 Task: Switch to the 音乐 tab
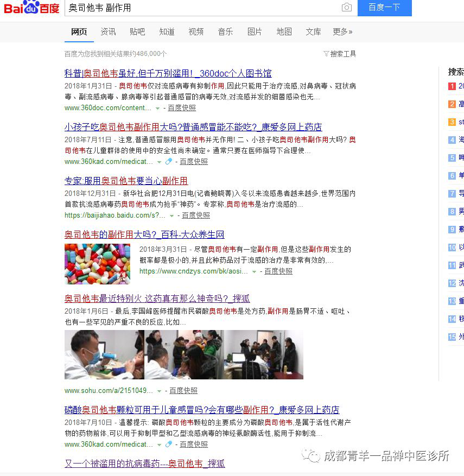point(225,31)
